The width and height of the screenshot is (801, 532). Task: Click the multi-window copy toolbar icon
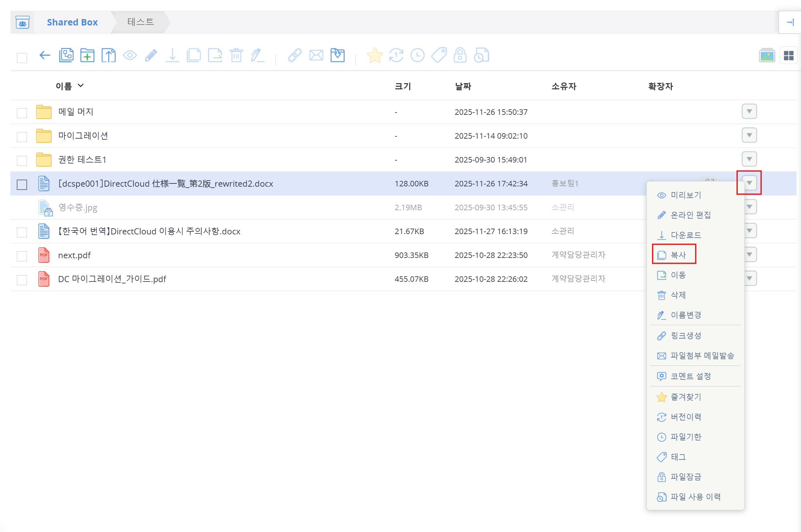click(66, 55)
